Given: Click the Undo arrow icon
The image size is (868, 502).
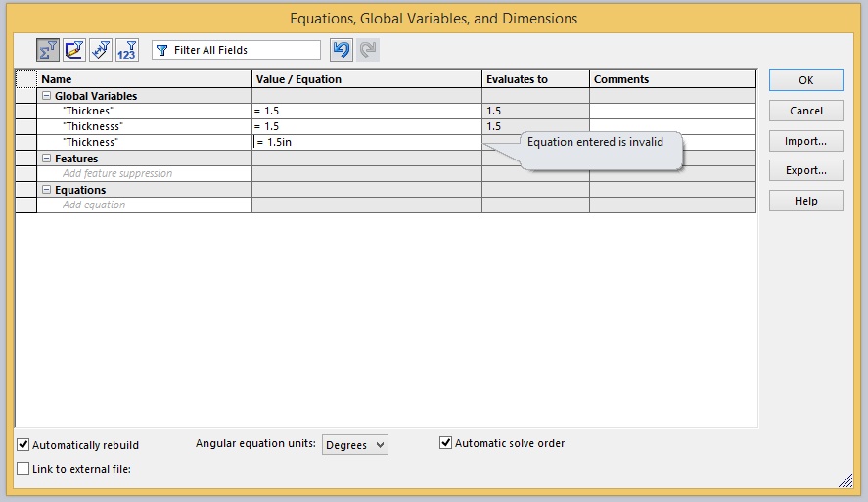Looking at the screenshot, I should click(x=342, y=50).
